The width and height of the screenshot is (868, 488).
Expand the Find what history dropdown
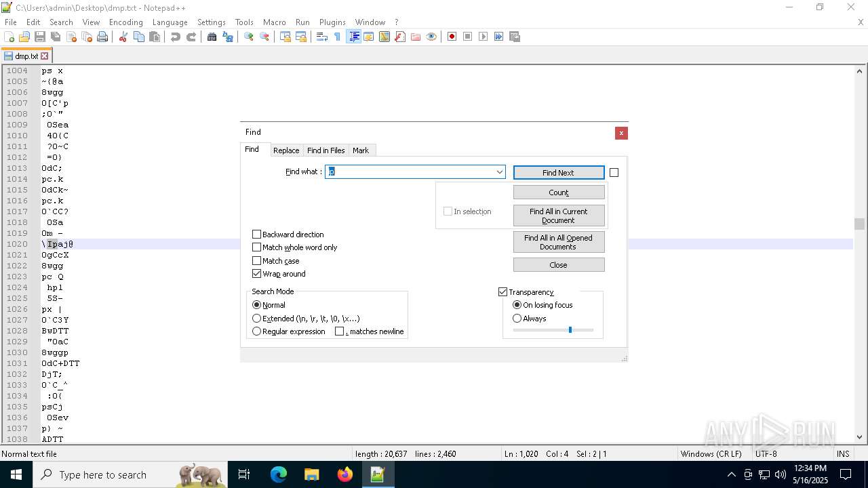click(500, 172)
